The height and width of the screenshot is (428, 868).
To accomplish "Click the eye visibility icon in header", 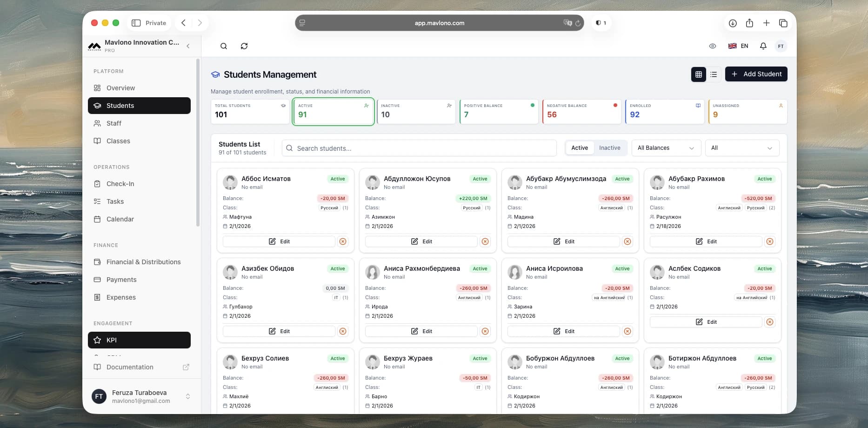I will click(712, 46).
